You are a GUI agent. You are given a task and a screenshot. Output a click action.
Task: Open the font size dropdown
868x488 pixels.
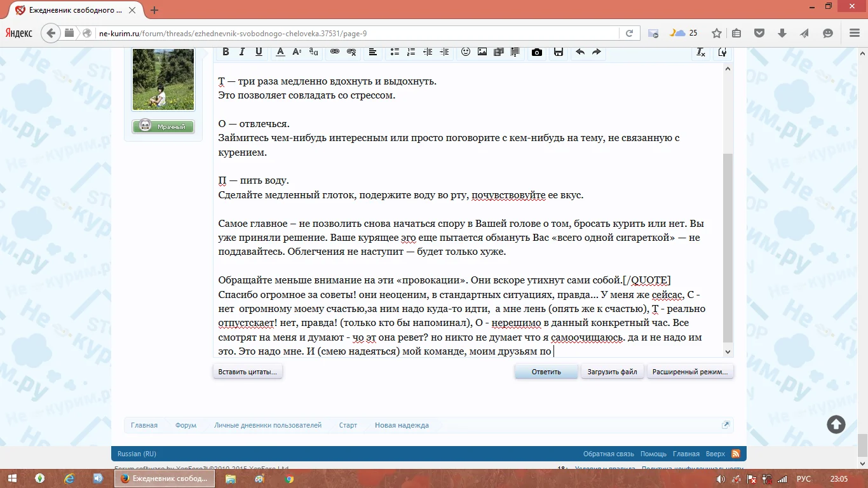click(297, 52)
